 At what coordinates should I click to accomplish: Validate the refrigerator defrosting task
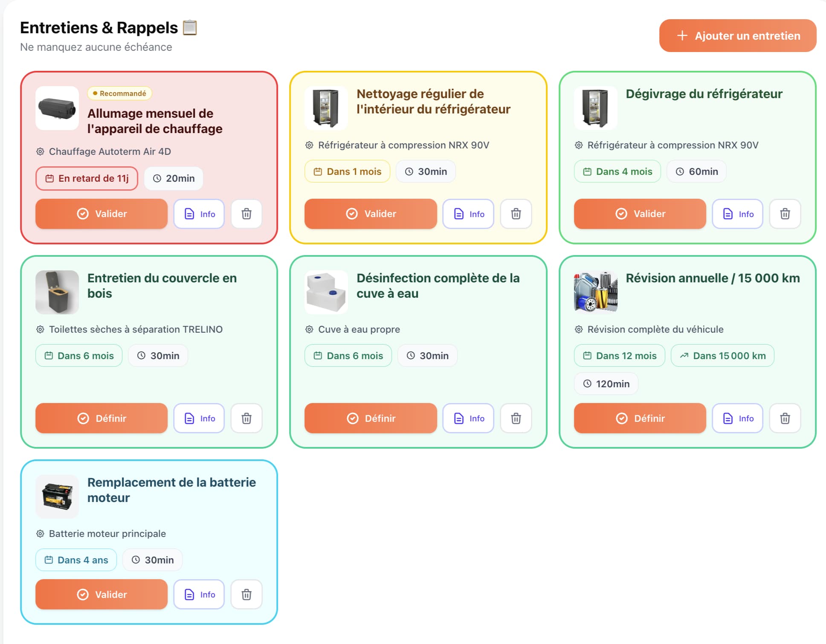click(640, 214)
